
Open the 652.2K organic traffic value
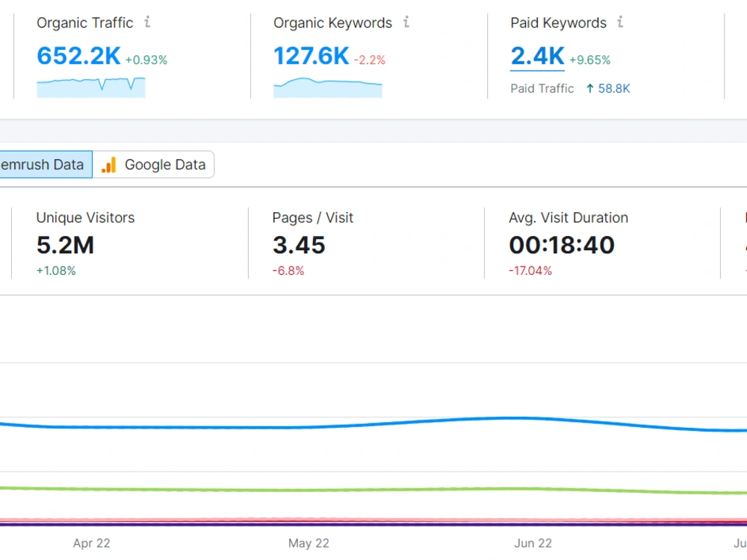click(x=78, y=56)
